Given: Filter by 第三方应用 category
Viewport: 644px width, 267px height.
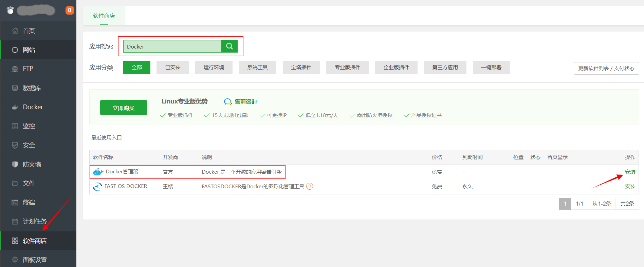Looking at the screenshot, I should pos(445,68).
